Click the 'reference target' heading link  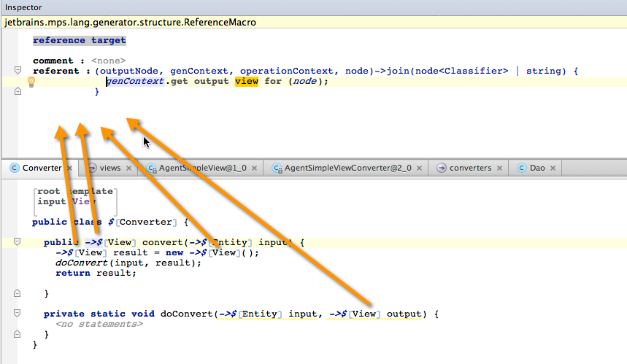coord(79,40)
